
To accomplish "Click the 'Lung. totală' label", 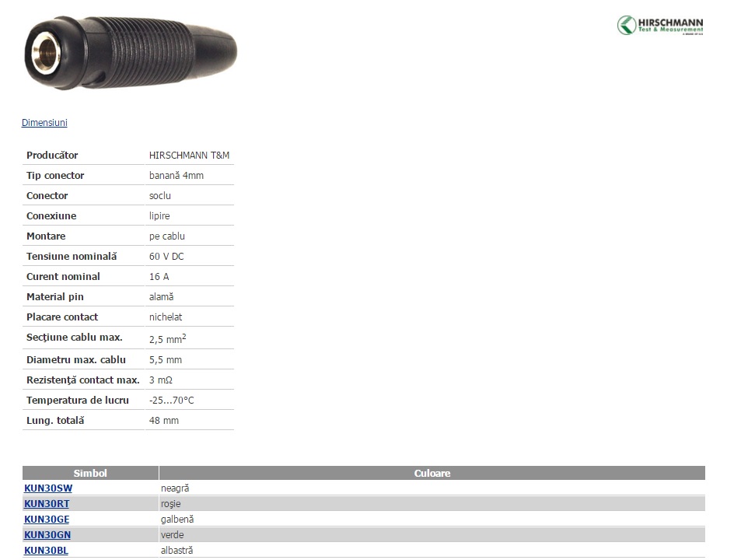I will (x=55, y=421).
